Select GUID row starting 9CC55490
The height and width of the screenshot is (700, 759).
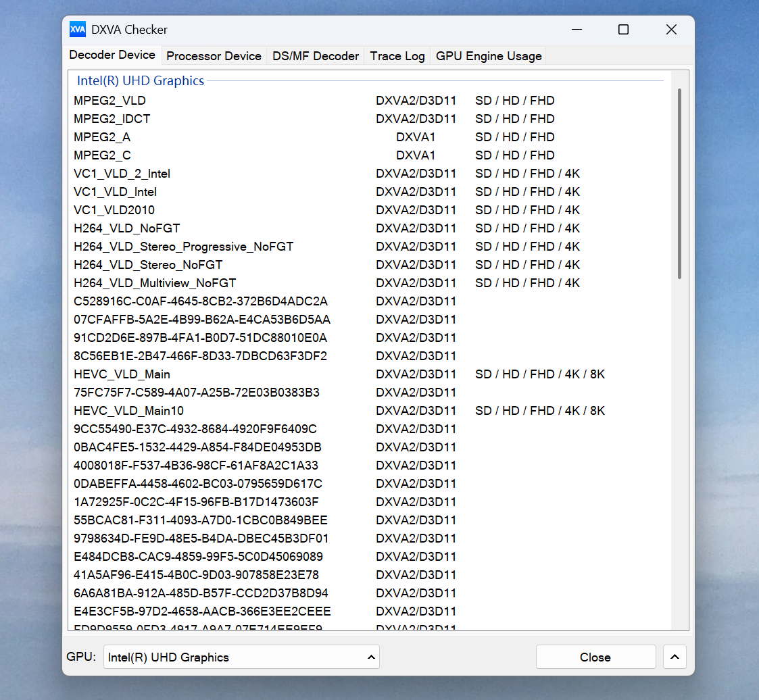(x=369, y=429)
